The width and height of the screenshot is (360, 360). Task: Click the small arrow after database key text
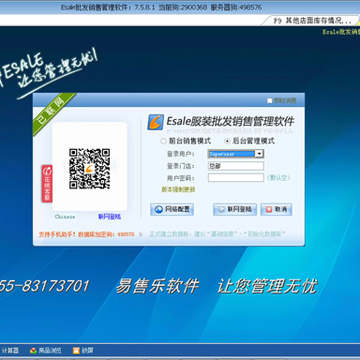coord(141,234)
